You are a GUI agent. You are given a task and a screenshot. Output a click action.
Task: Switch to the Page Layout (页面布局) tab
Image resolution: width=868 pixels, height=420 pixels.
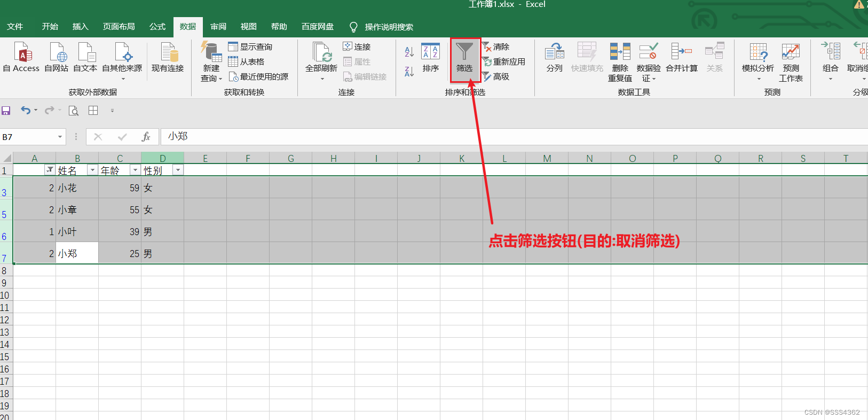(x=119, y=27)
